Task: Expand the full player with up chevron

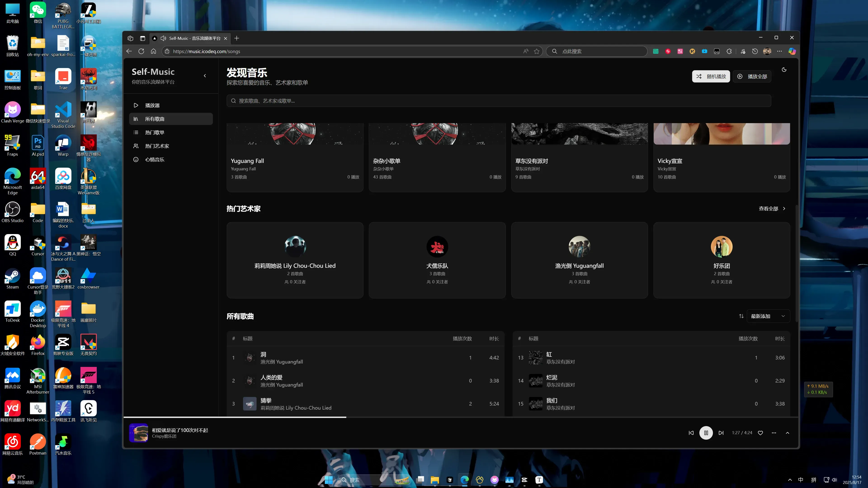Action: (x=788, y=433)
